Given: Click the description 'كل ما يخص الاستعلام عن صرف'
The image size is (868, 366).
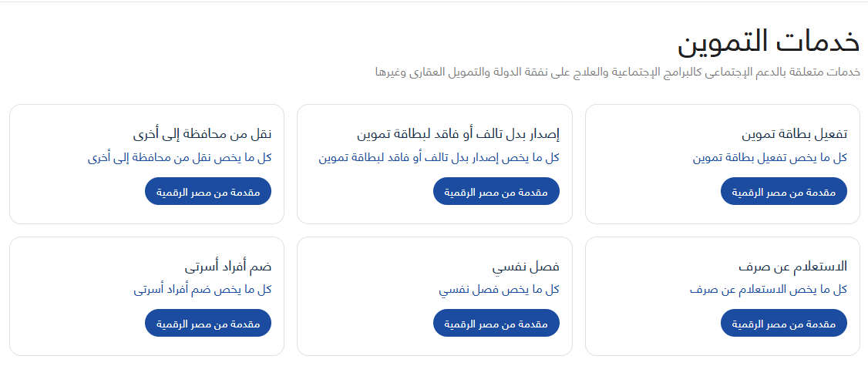Looking at the screenshot, I should (x=768, y=290).
